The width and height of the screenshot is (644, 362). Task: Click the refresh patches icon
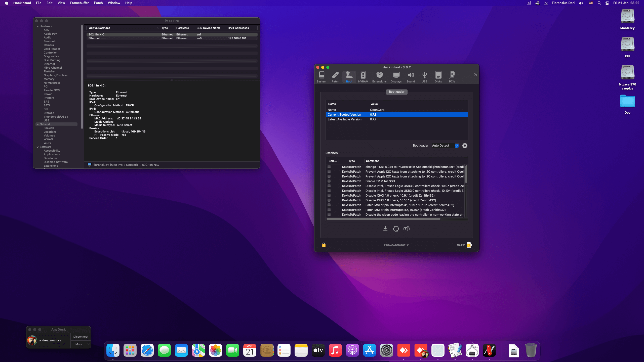[396, 229]
